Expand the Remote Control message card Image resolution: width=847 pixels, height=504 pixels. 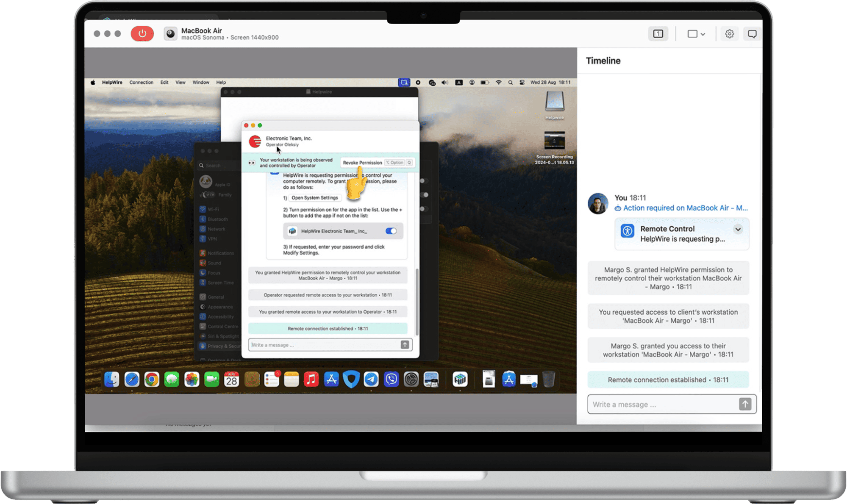[x=738, y=229]
